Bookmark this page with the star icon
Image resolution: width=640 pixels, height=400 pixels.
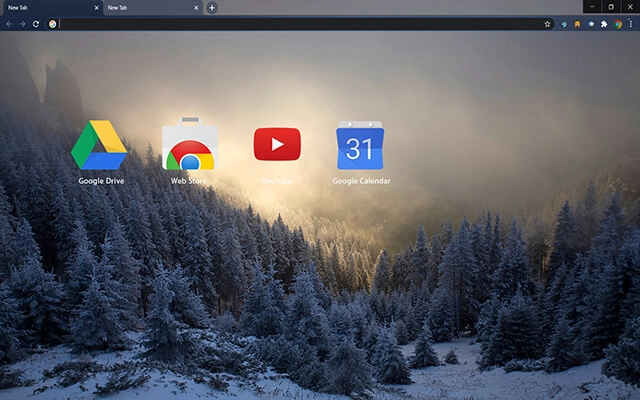(x=547, y=24)
